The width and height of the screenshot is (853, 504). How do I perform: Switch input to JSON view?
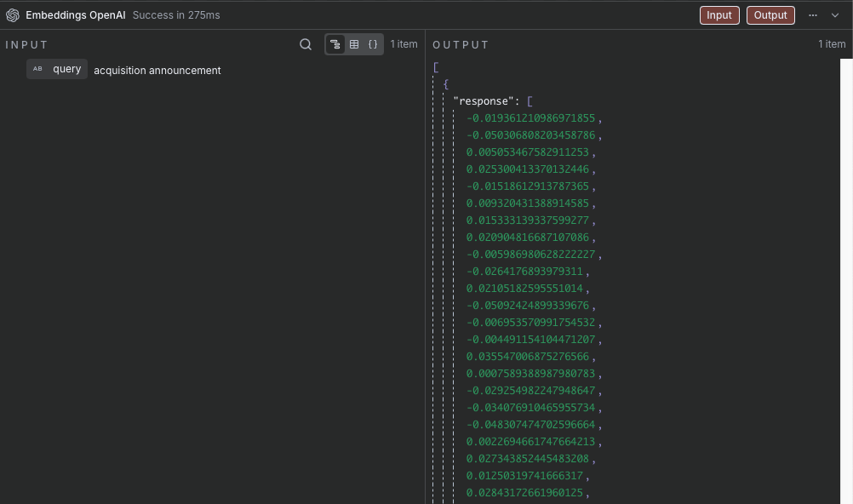(373, 44)
